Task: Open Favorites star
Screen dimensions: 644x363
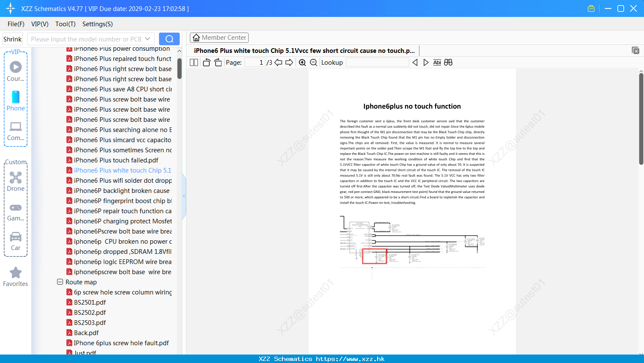Action: [x=16, y=277]
